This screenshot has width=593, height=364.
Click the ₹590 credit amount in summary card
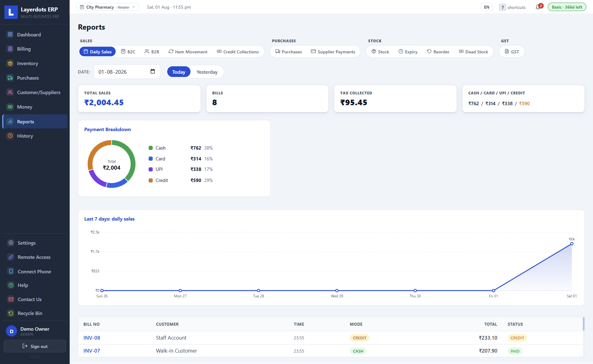(524, 104)
